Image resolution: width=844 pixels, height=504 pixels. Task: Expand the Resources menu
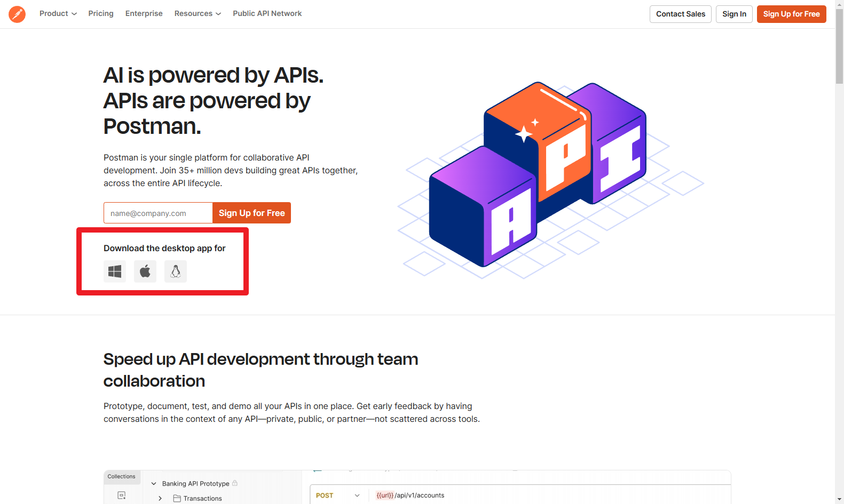pos(198,13)
